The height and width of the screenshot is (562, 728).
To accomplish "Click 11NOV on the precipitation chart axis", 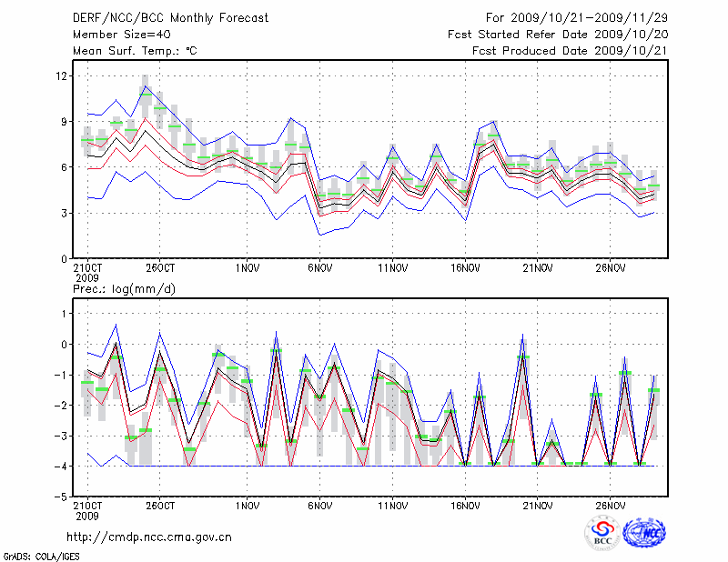I will pos(392,506).
